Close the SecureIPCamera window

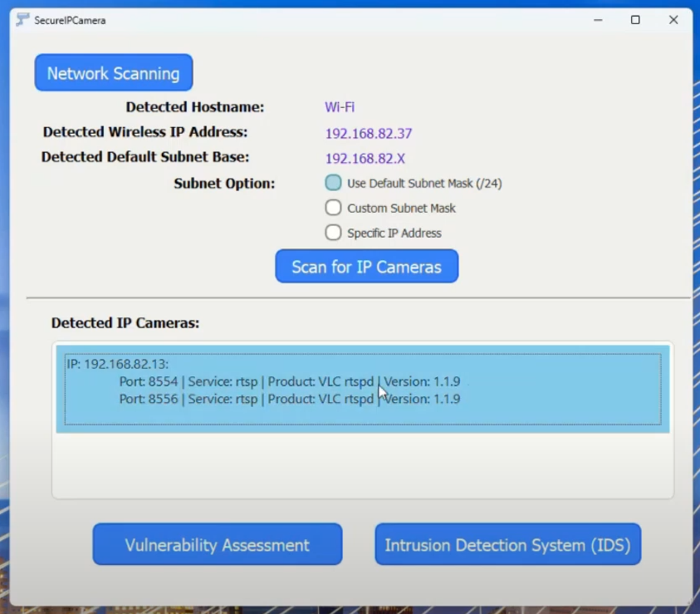673,20
